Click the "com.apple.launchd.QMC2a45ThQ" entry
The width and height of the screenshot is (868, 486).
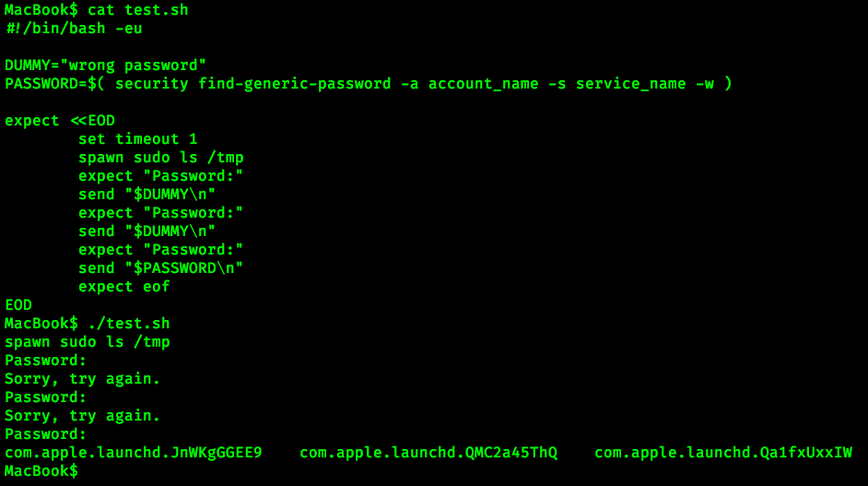[428, 453]
